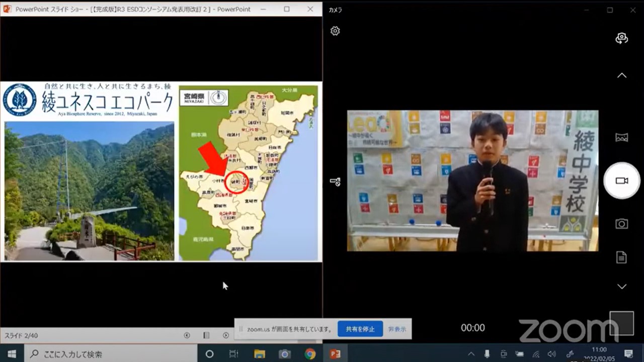Open battery status in the system tray
644x362 pixels.
[x=519, y=354]
